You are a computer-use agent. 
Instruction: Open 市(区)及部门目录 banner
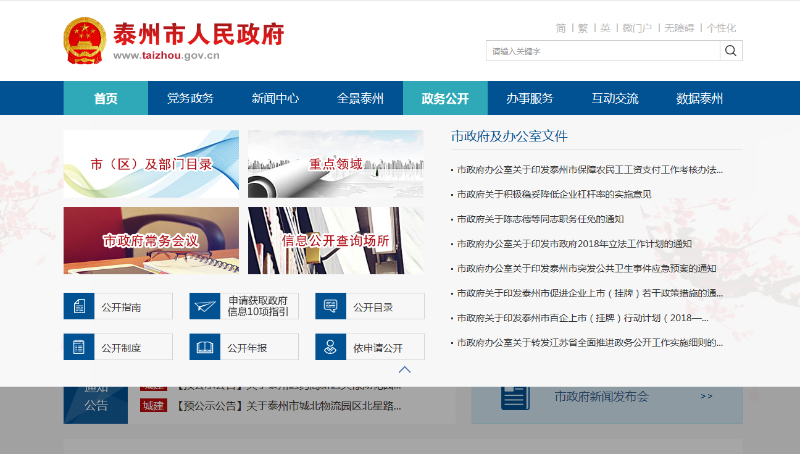pyautogui.click(x=151, y=164)
